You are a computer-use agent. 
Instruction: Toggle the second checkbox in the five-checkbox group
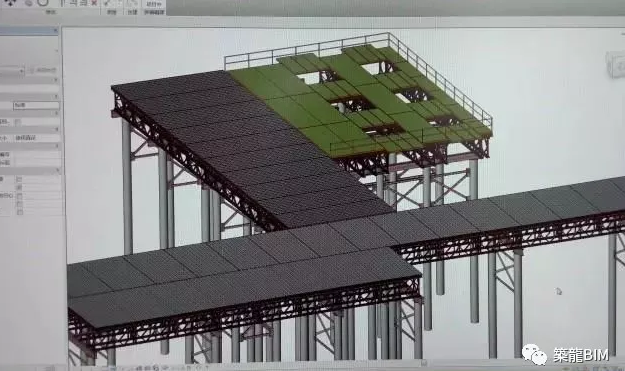[x=19, y=187]
